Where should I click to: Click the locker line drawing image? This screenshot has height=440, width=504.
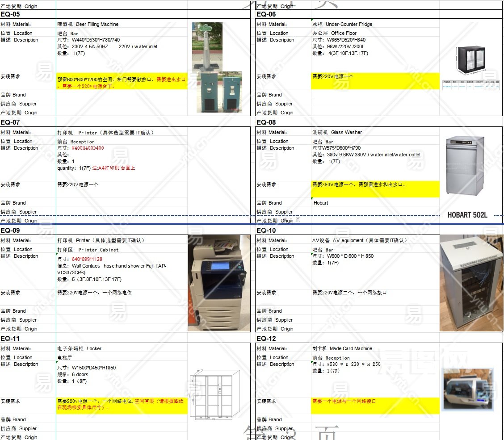coord(215,395)
